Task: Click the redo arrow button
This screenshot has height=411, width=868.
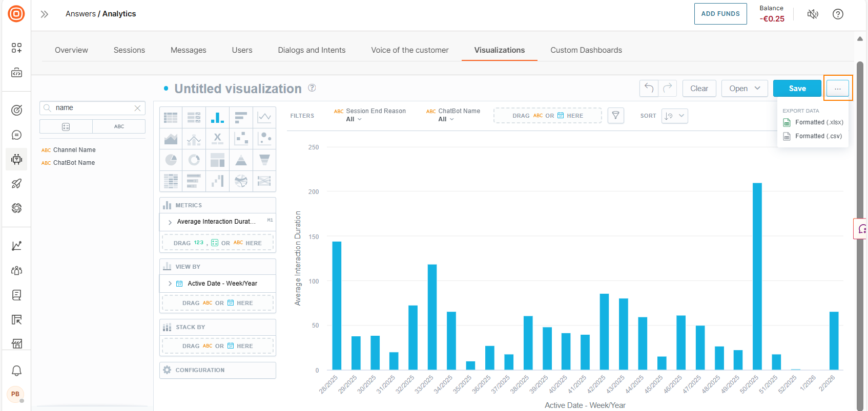Action: [x=668, y=88]
